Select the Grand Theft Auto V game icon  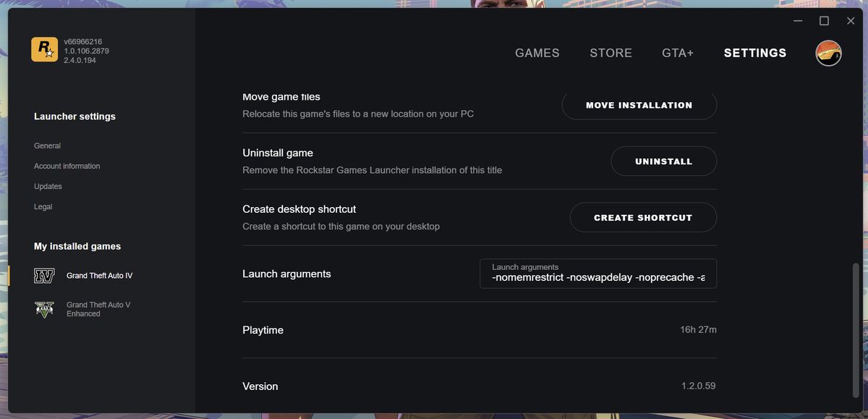click(44, 309)
